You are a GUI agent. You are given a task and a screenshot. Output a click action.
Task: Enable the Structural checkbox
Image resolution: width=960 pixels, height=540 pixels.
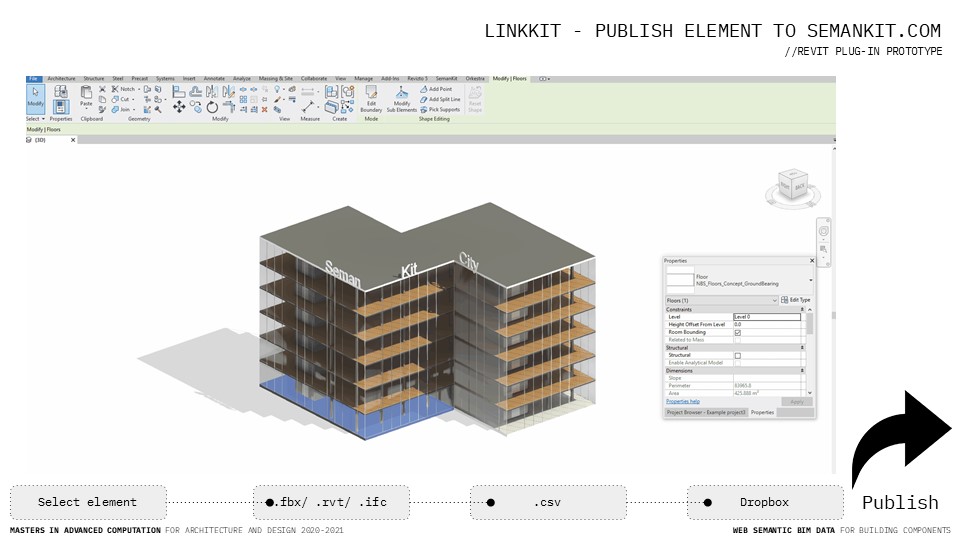tap(738, 355)
